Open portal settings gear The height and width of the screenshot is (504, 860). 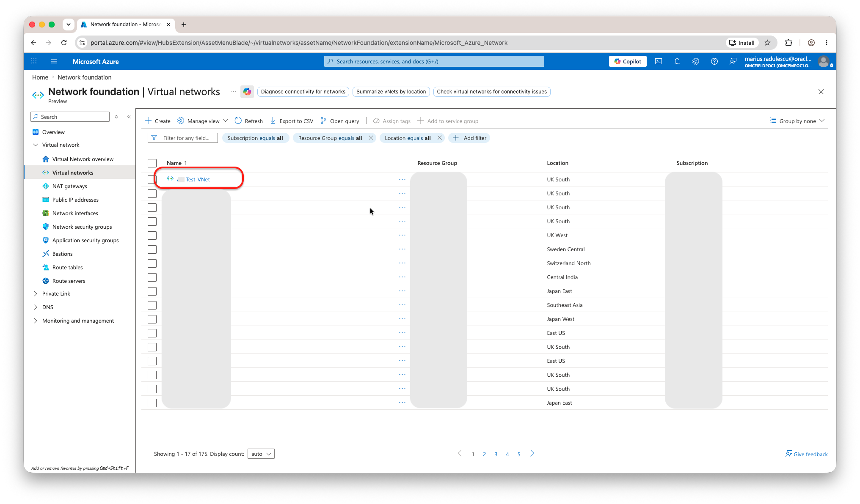point(696,61)
